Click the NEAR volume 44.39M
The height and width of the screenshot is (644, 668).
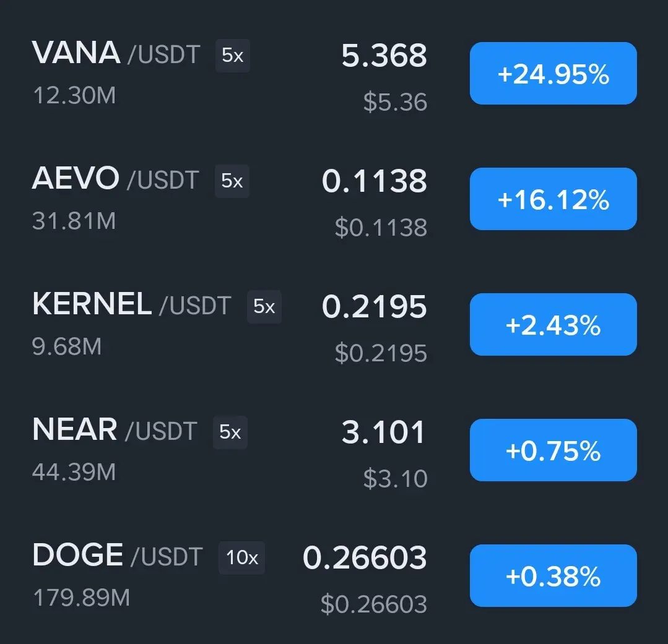(74, 472)
